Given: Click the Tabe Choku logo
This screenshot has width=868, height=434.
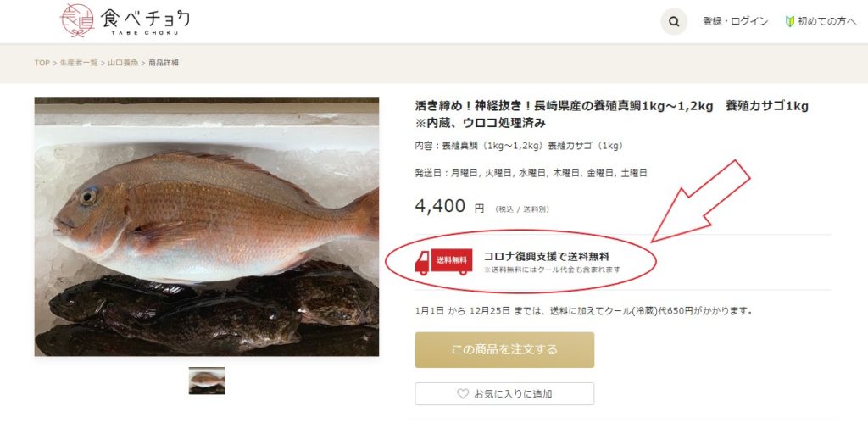Looking at the screenshot, I should (x=125, y=20).
